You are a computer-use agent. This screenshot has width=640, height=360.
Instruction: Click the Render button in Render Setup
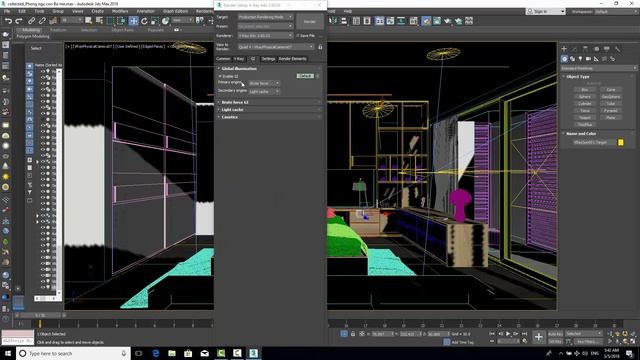pyautogui.click(x=310, y=21)
